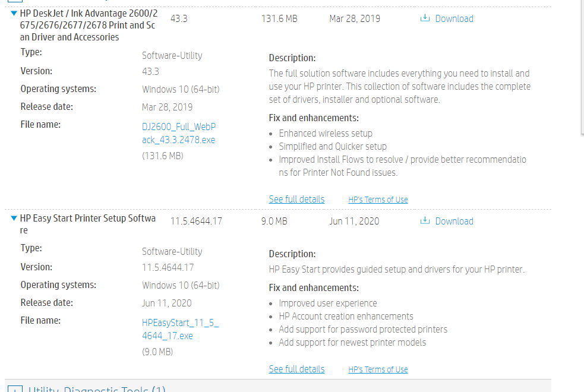The image size is (584, 392).
Task: See full details for HP Easy Start
Action: [x=296, y=369]
